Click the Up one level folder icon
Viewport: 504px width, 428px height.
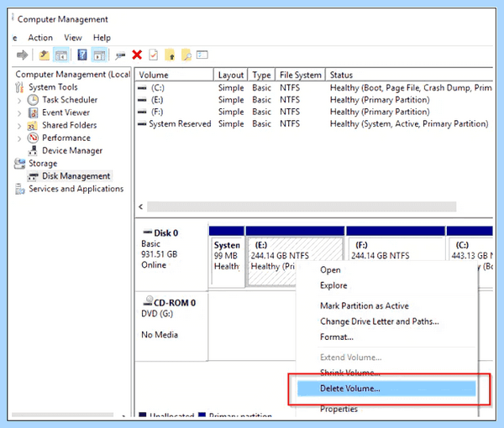(x=44, y=55)
